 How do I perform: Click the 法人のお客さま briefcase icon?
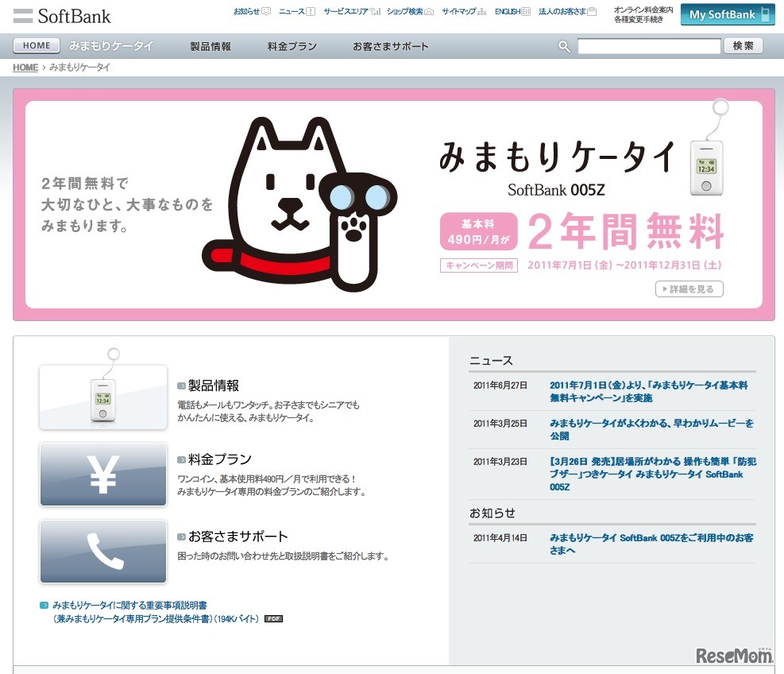click(592, 11)
